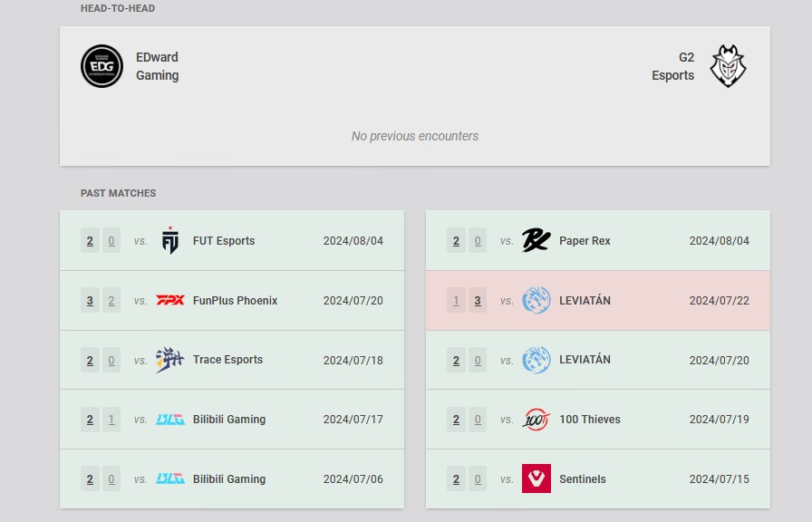The height and width of the screenshot is (522, 812).
Task: Click score 0 in Bilibili Gaming 2024/07/06 row
Action: (x=111, y=479)
